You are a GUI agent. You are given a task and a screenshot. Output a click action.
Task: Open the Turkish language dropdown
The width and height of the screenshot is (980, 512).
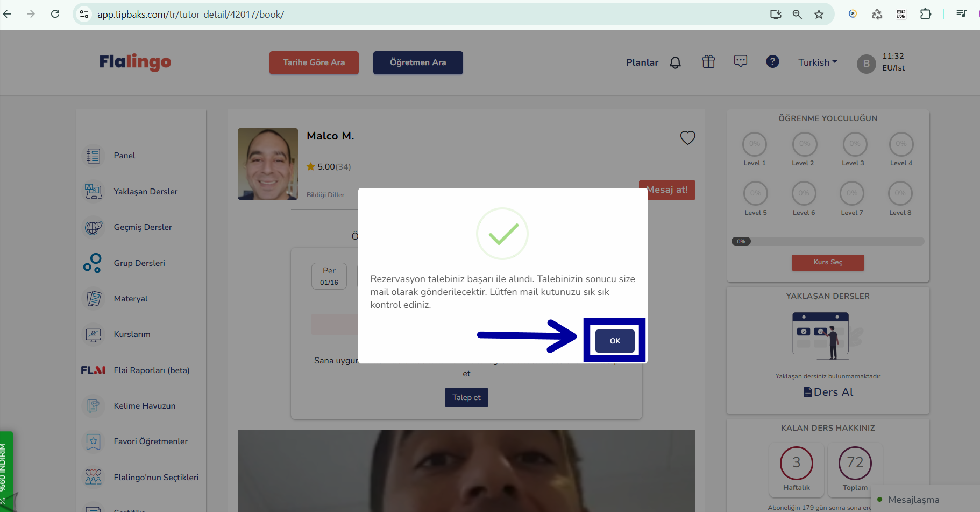tap(818, 62)
